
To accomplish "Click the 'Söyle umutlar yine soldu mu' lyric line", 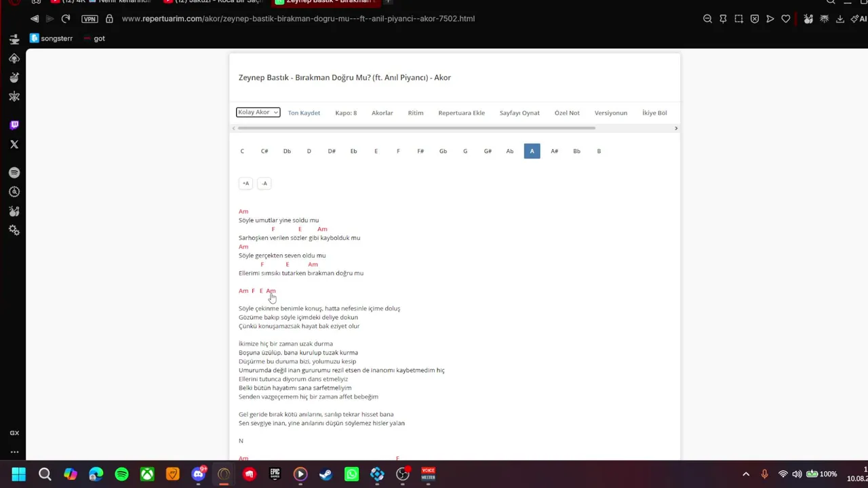I will click(x=279, y=220).
